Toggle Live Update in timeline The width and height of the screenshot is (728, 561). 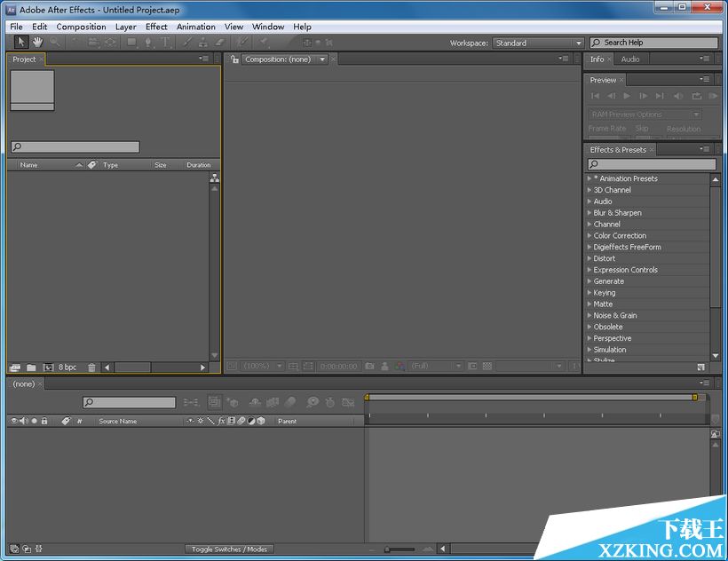point(215,401)
